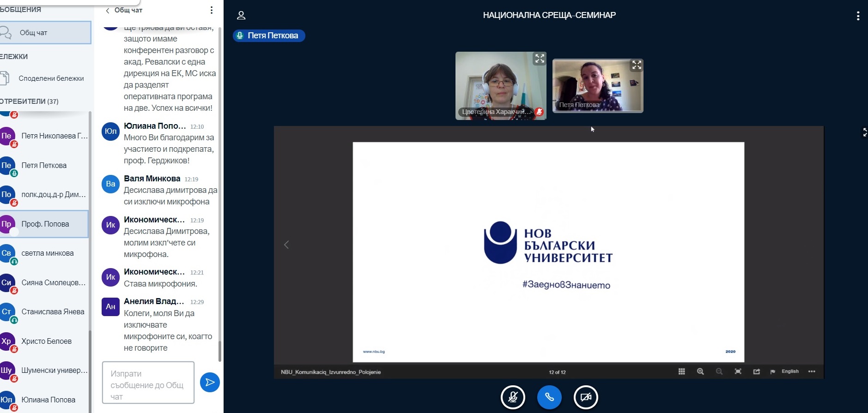Go back with chat header arrow
The width and height of the screenshot is (868, 413).
pos(107,11)
